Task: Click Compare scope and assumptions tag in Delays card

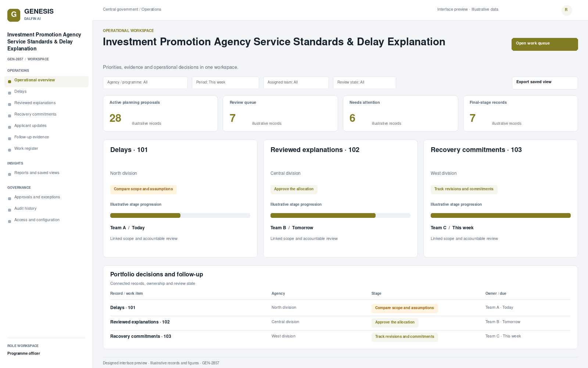Action: [x=143, y=189]
